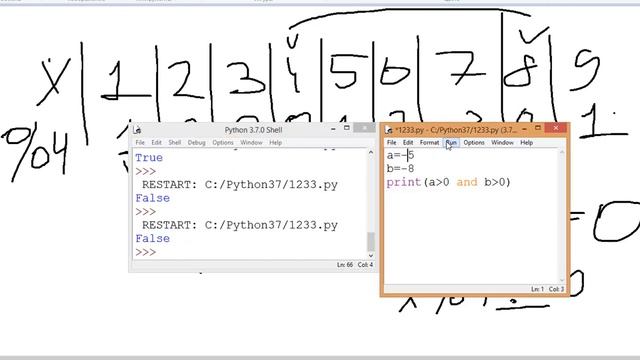Open Window menu in 1233.py editor
This screenshot has height=360, width=640.
pos(502,142)
